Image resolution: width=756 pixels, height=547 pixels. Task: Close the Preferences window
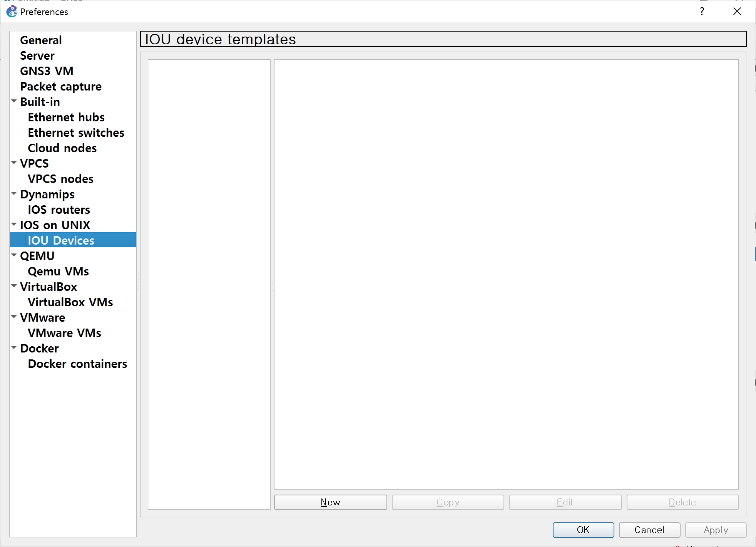click(x=737, y=12)
